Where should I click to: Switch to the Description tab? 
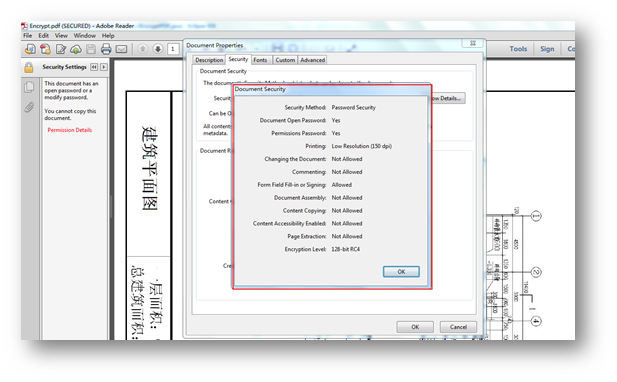(x=209, y=60)
